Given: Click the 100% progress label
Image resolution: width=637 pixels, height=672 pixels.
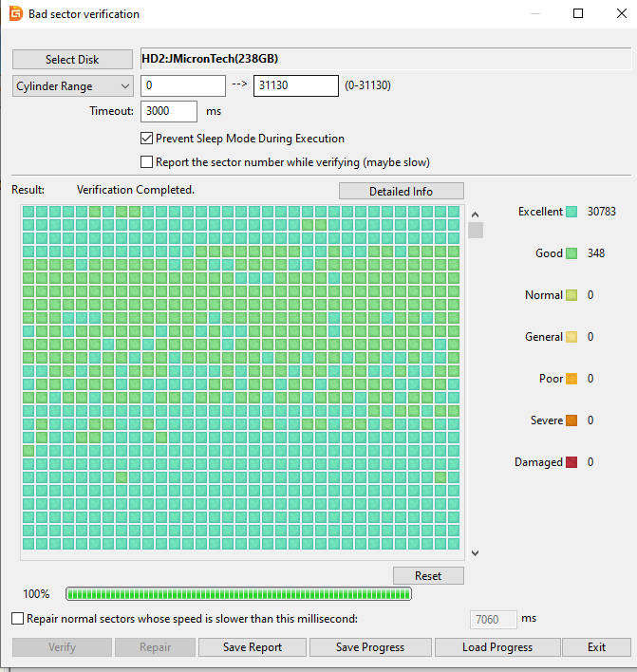Looking at the screenshot, I should [36, 594].
